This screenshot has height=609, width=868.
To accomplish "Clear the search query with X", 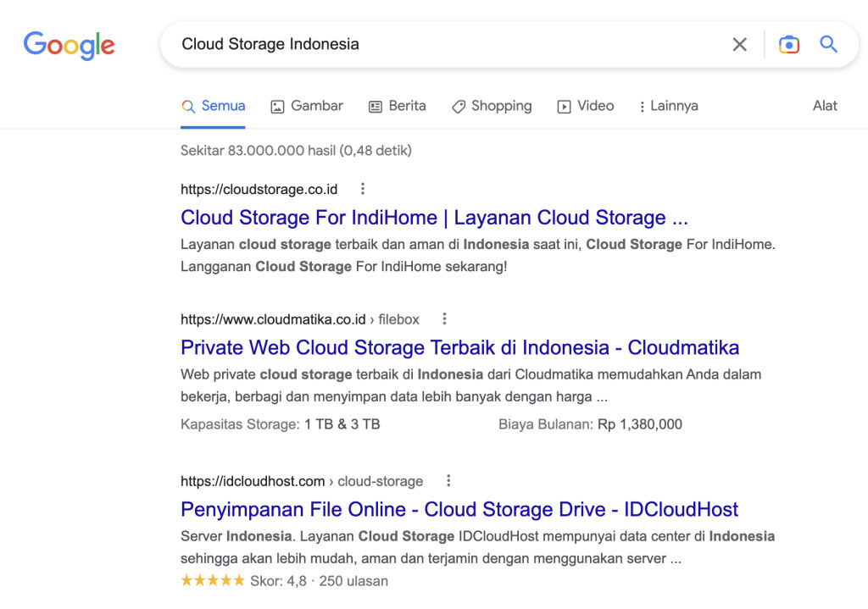I will point(739,44).
